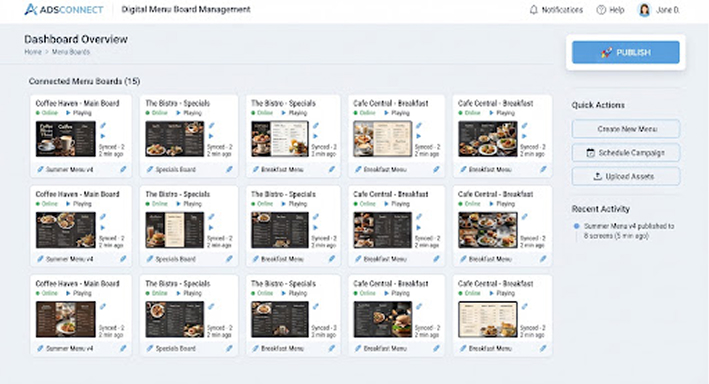Click pencil at right of bottom-row rightmost card's footer
The height and width of the screenshot is (384, 709).
543,349
